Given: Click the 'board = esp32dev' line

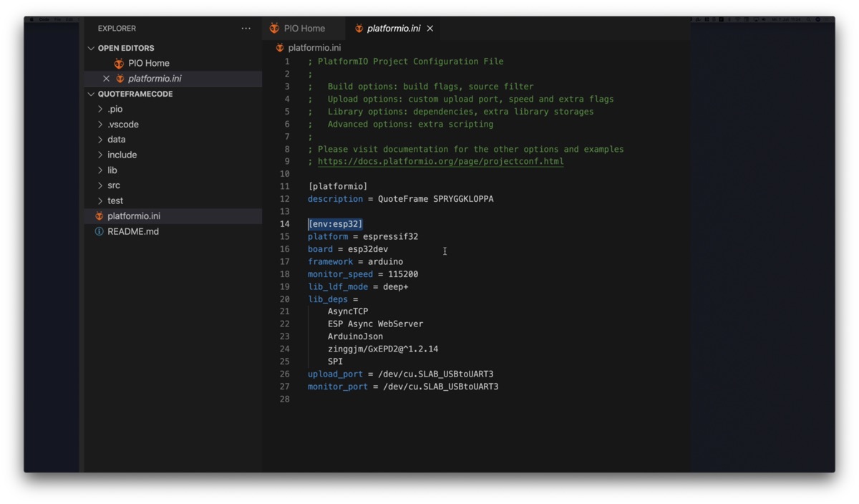Looking at the screenshot, I should pos(348,249).
